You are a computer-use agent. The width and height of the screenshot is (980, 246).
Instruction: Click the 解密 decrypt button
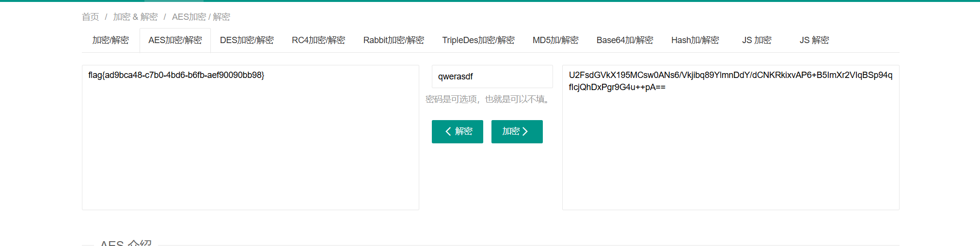457,132
